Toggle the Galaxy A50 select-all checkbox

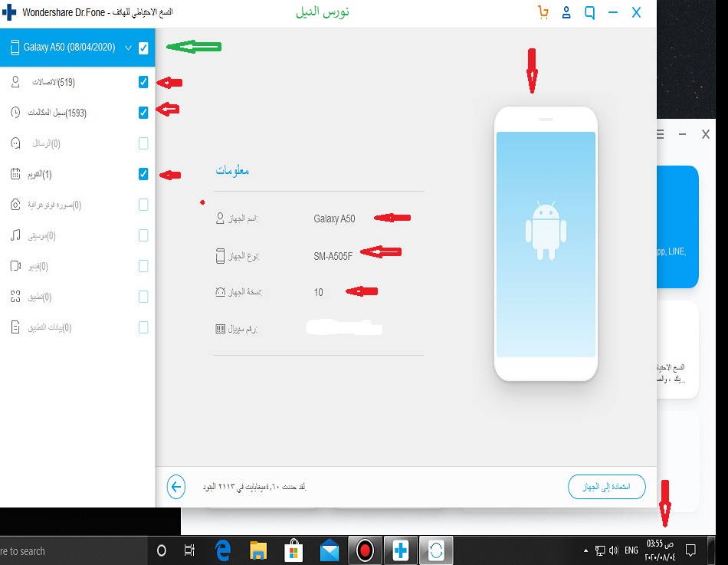[143, 48]
